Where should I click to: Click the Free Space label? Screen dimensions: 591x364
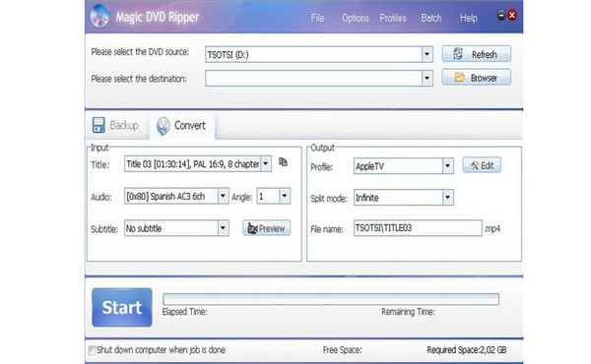pos(342,350)
